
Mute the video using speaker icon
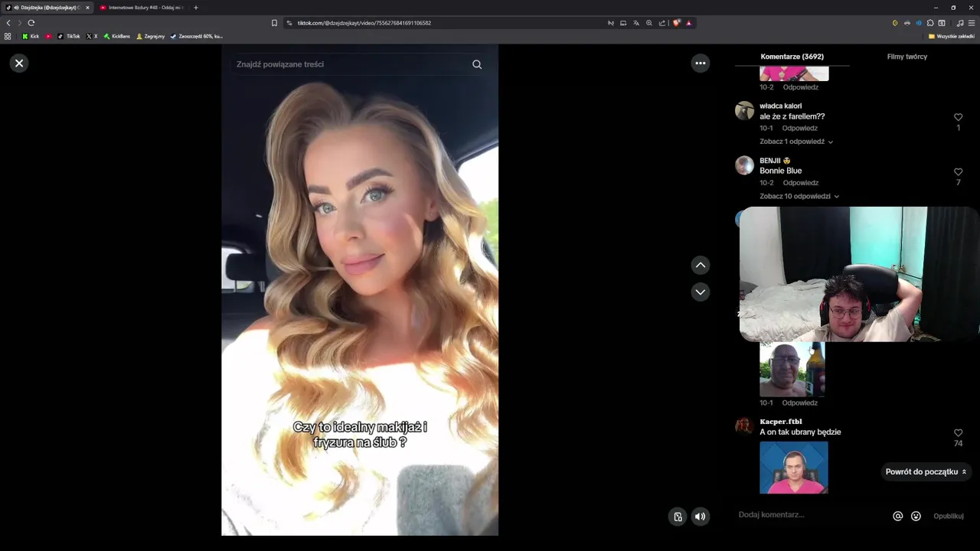[701, 517]
